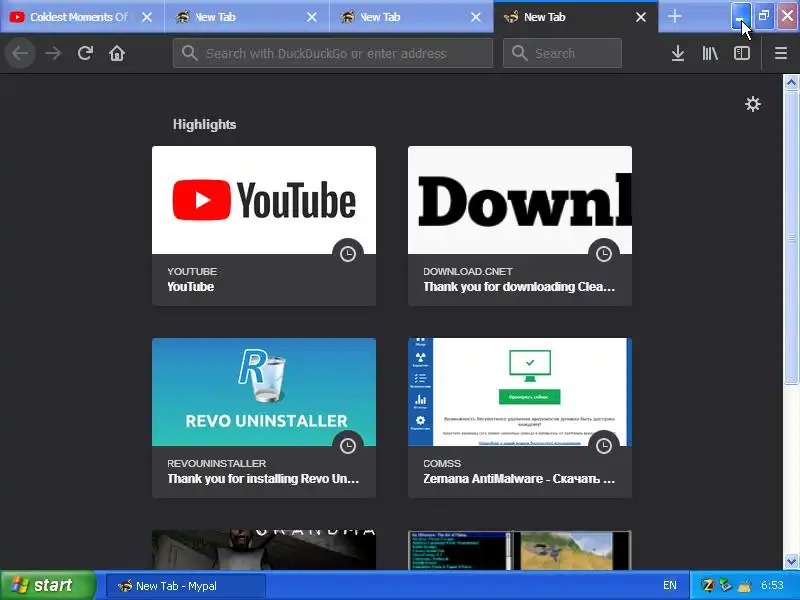Open new tab page settings gear
This screenshot has width=800, height=600.
pos(753,104)
